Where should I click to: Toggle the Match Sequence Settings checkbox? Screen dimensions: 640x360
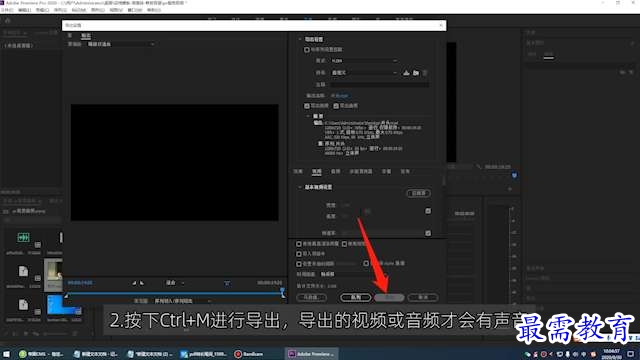307,50
